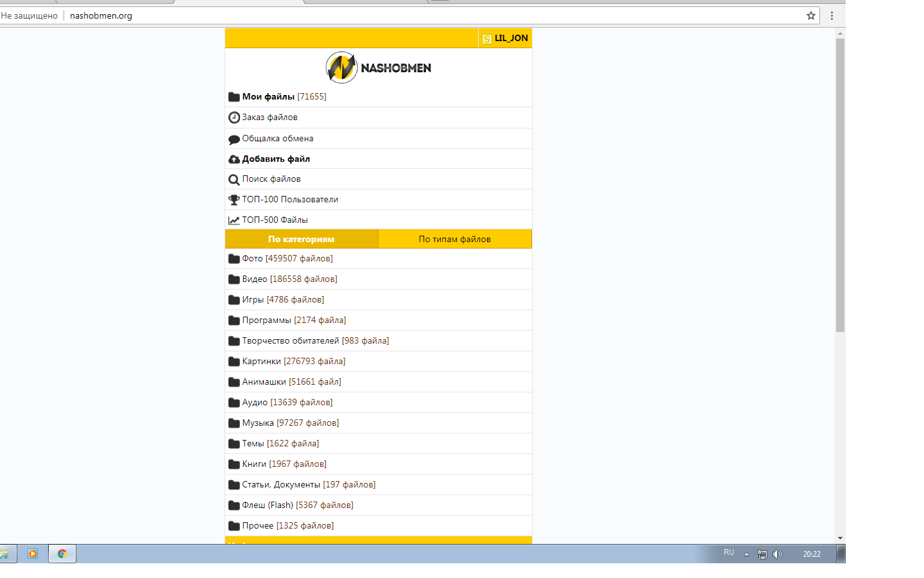Click the chart icon for ТОП-500 Файлы
This screenshot has width=924, height=578.
234,220
